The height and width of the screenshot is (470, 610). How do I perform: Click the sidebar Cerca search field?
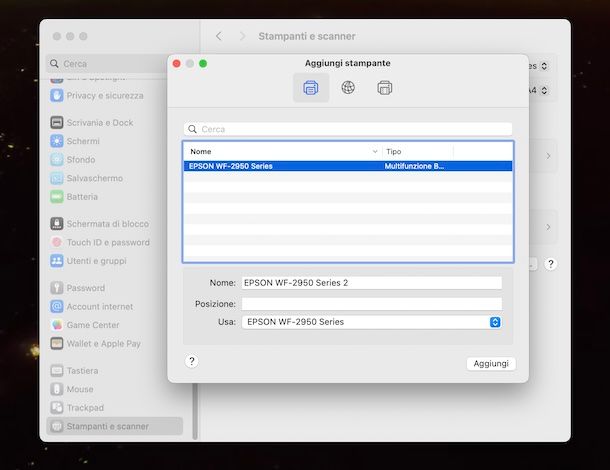click(x=107, y=64)
